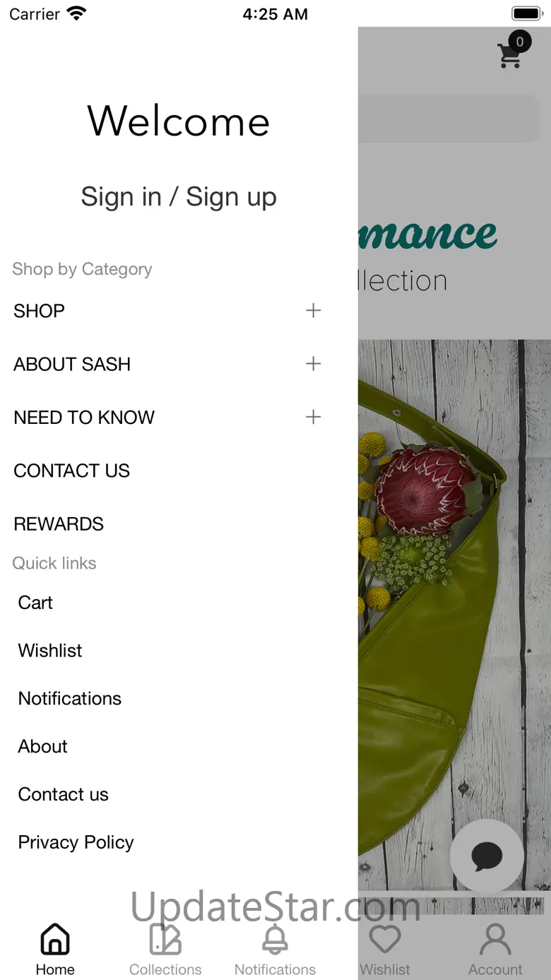Viewport: 551px width, 980px height.
Task: Open the shopping cart icon
Action: point(510,56)
